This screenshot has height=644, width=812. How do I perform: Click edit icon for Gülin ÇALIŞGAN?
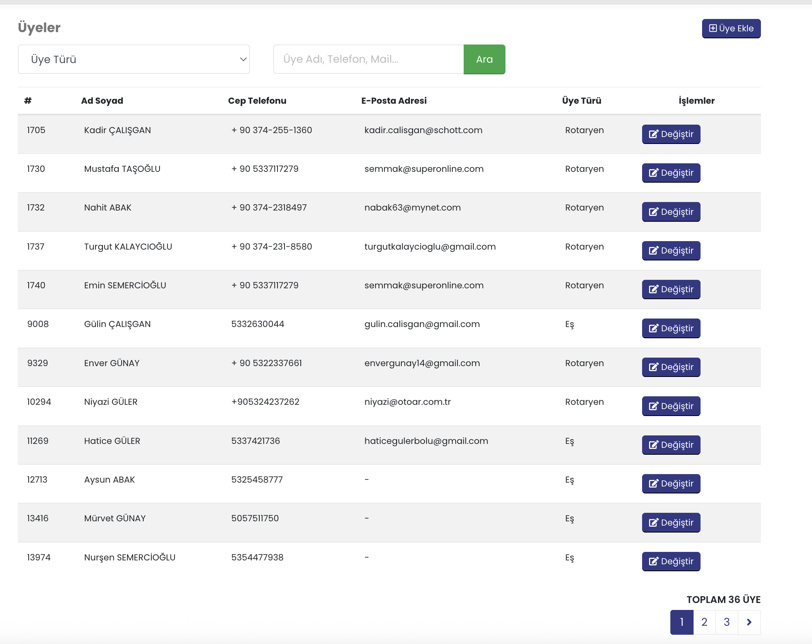653,329
